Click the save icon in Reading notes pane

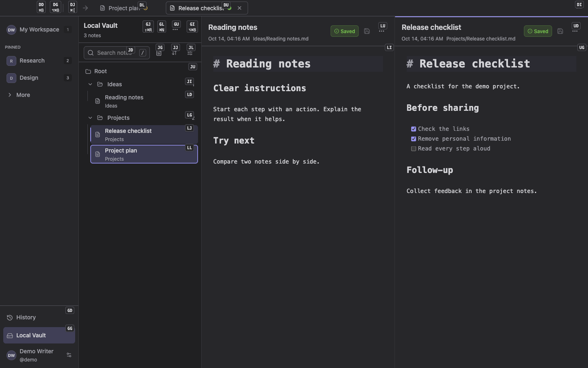[x=367, y=31]
